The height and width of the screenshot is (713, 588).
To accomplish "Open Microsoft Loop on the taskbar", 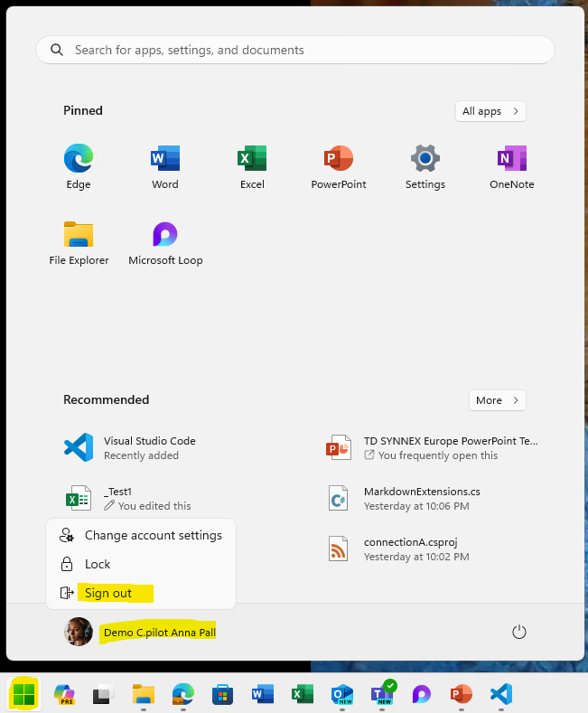I will pyautogui.click(x=422, y=694).
